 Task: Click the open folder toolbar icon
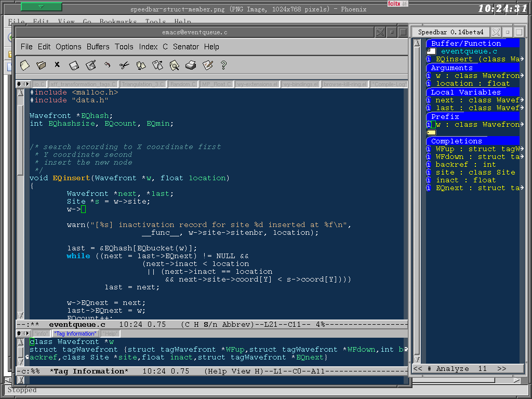point(41,65)
